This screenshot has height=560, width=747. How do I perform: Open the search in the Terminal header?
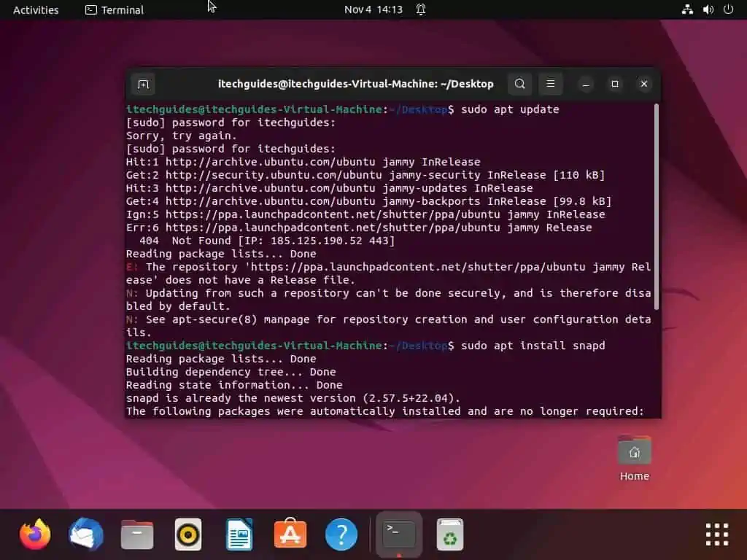click(519, 84)
